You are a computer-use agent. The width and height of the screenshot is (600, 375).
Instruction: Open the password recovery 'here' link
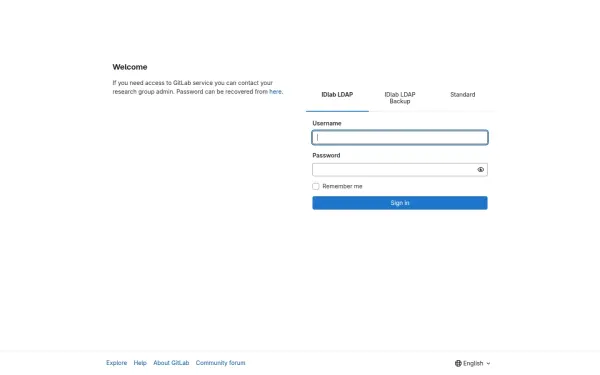point(275,92)
